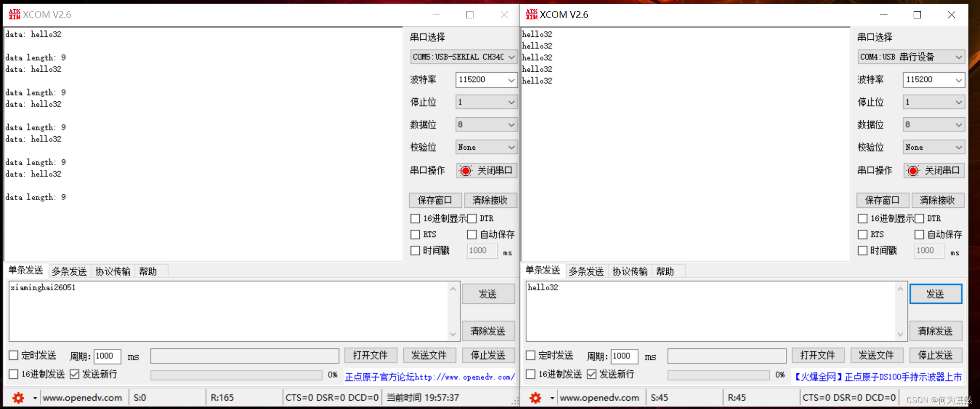
Task: Open 火爆全网 DS100 示波器 link
Action: click(x=878, y=377)
